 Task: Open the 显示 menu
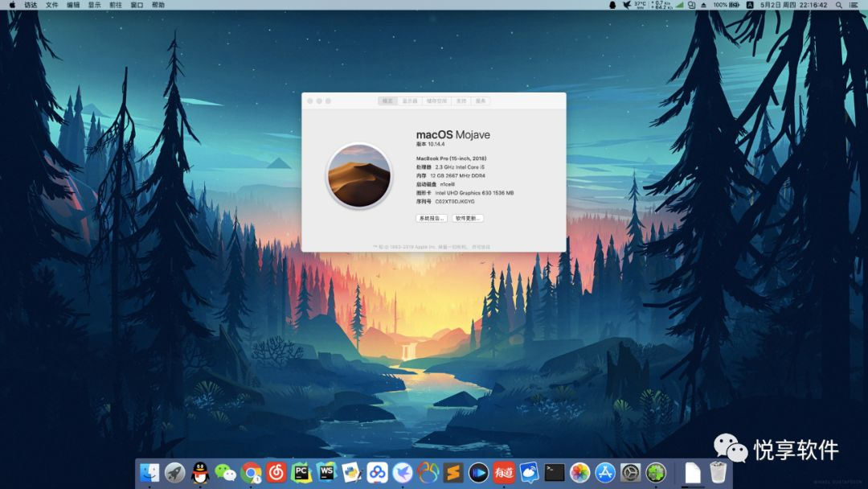[94, 5]
